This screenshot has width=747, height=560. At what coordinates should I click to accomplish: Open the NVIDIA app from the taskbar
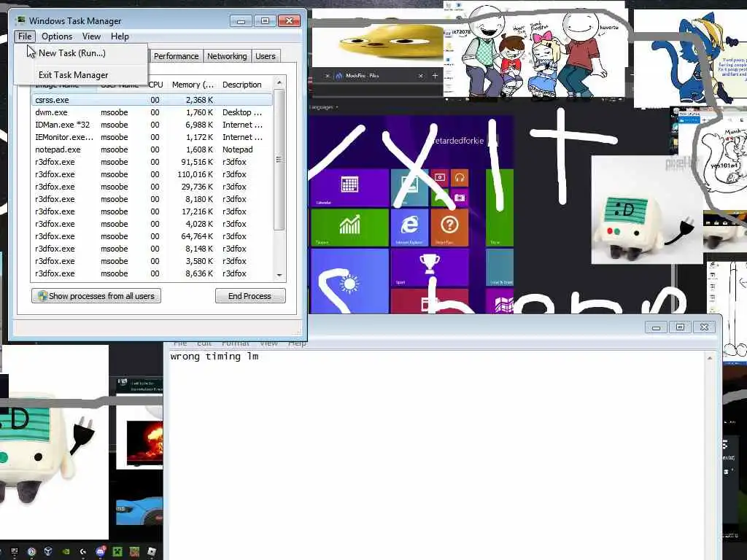pyautogui.click(x=66, y=551)
